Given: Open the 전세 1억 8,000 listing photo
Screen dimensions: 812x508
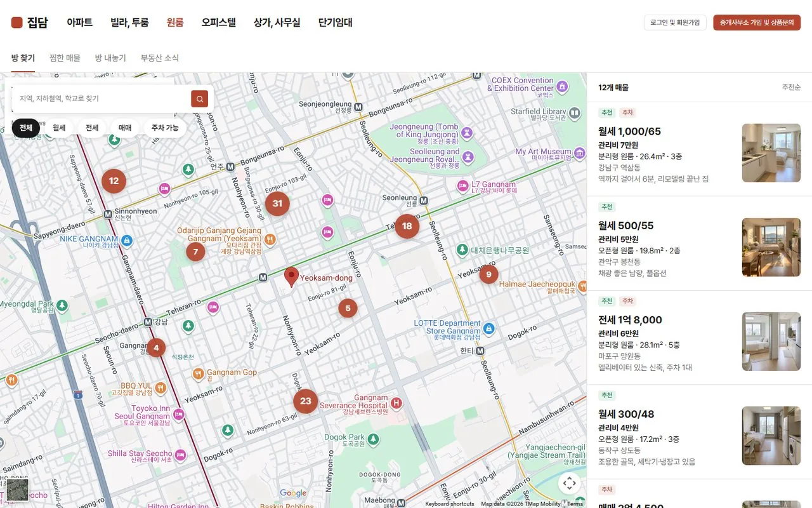Looking at the screenshot, I should pyautogui.click(x=771, y=342).
